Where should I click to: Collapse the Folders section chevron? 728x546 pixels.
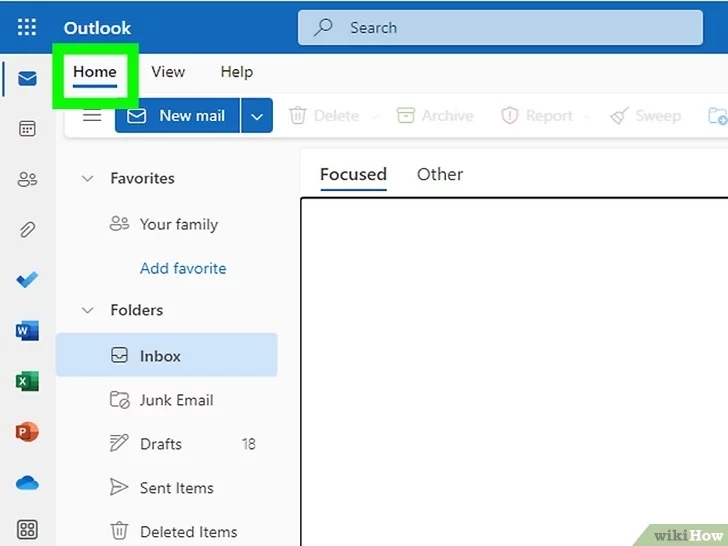[x=88, y=310]
